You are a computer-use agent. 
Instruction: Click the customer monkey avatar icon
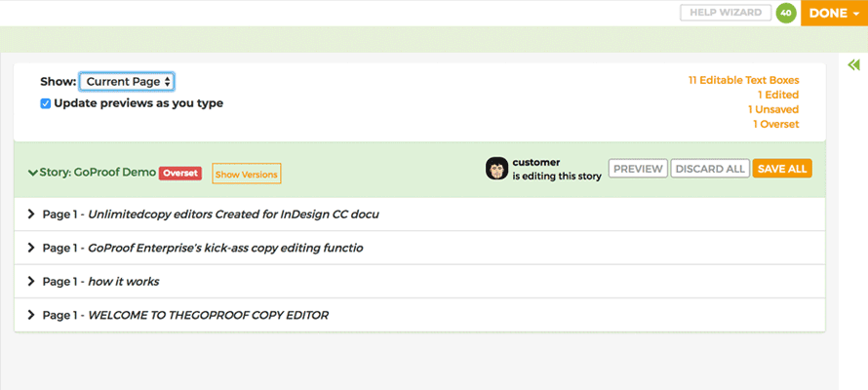point(497,169)
